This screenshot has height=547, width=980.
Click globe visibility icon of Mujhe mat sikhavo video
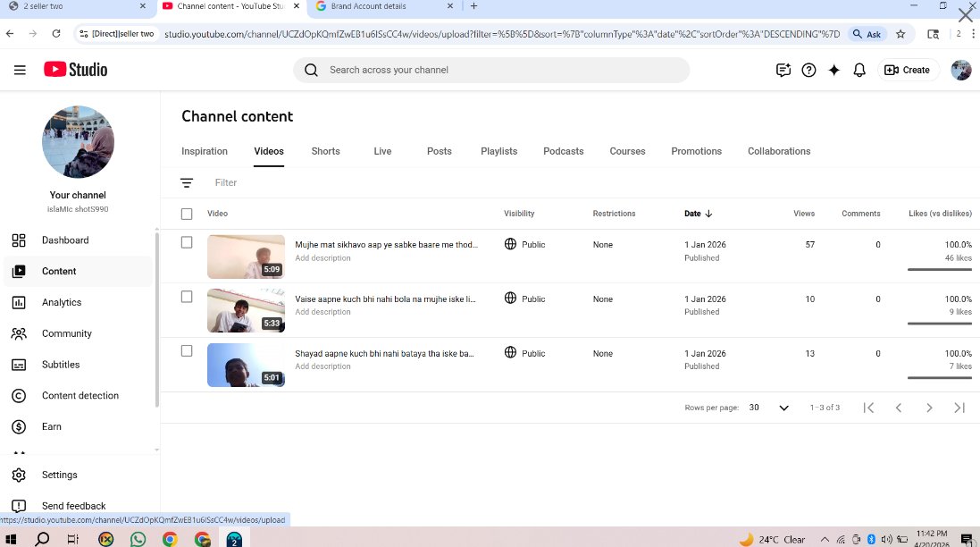coord(511,244)
